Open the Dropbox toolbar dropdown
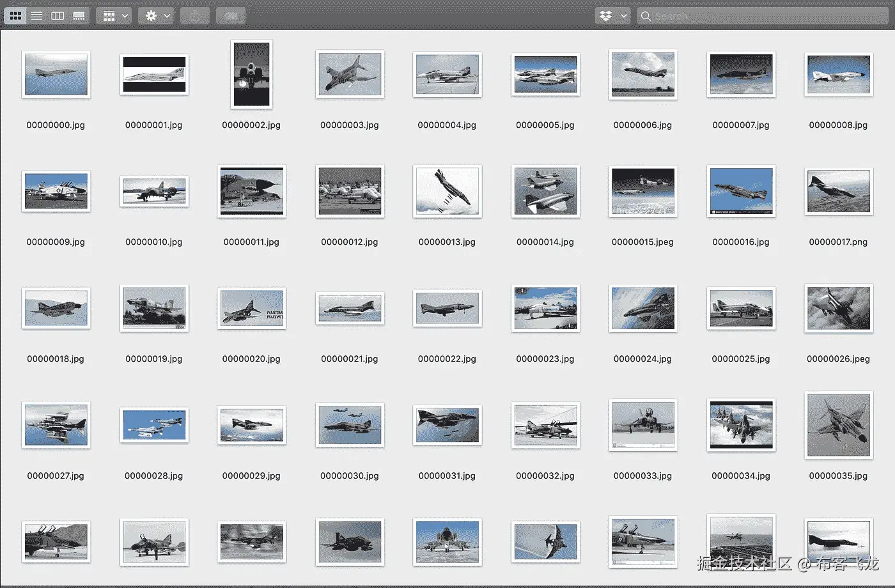The width and height of the screenshot is (895, 588). pos(612,16)
